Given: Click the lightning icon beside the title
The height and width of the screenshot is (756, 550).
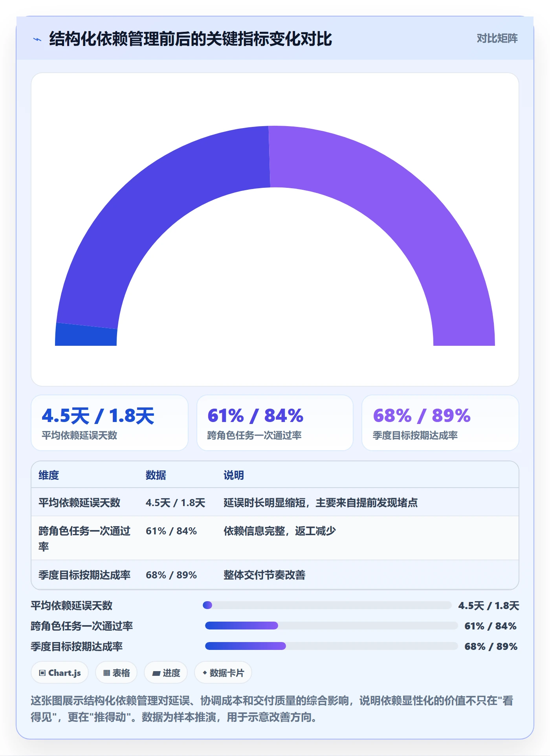Looking at the screenshot, I should point(37,39).
